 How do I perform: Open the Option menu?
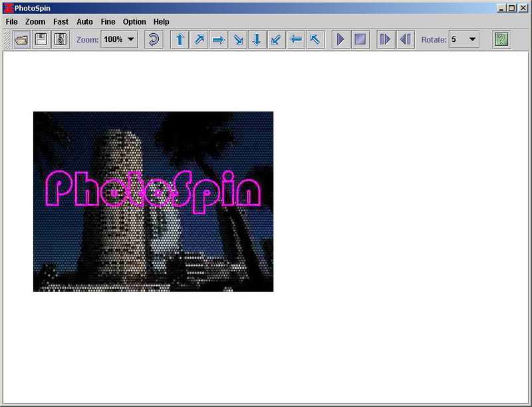point(134,22)
